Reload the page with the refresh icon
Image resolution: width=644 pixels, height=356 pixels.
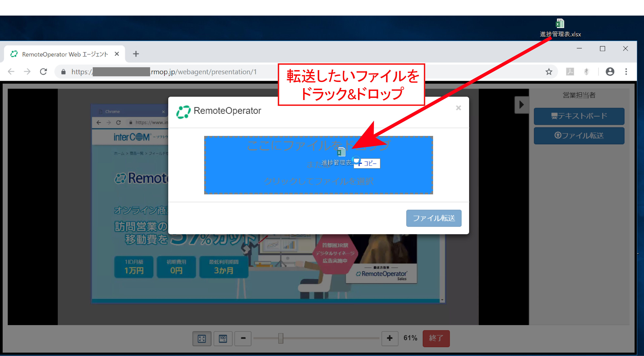[44, 72]
